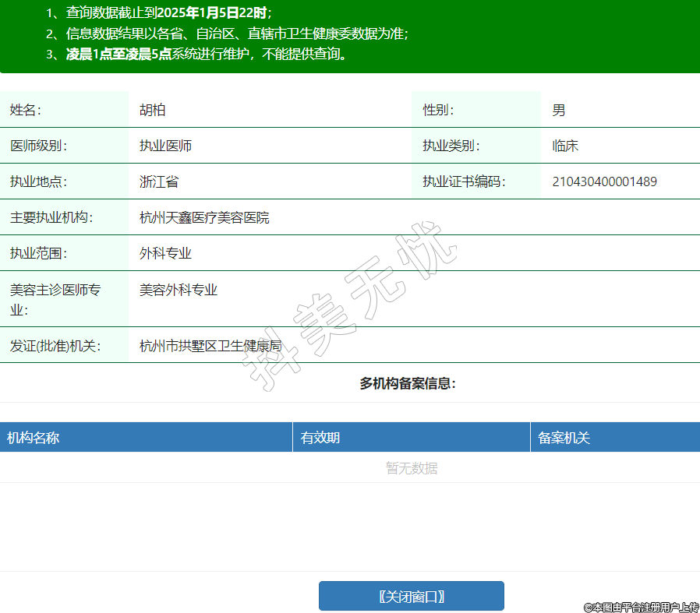Click the 执业医师 physician level value

click(x=165, y=146)
